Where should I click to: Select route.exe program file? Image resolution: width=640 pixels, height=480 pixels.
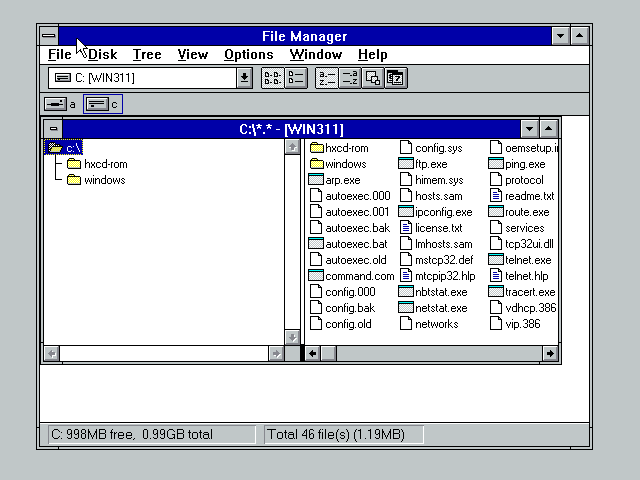[x=519, y=212]
